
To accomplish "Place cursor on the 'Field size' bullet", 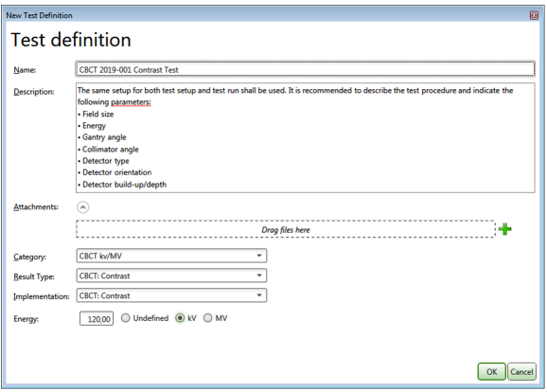I will (x=98, y=115).
